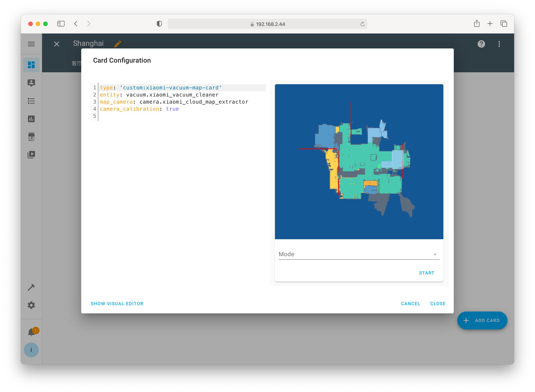This screenshot has height=392, width=535.
Task: Click Show Visual Editor
Action: coord(117,304)
